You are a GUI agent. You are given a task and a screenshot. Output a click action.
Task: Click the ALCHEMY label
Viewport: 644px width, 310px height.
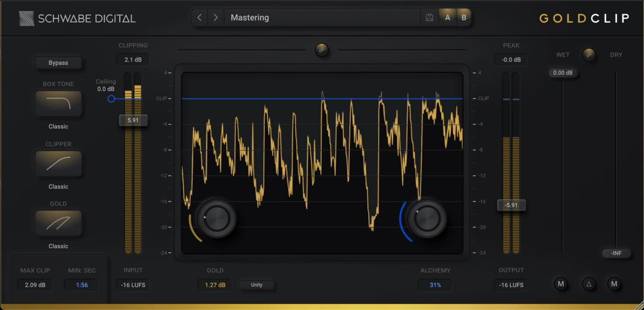coord(435,271)
